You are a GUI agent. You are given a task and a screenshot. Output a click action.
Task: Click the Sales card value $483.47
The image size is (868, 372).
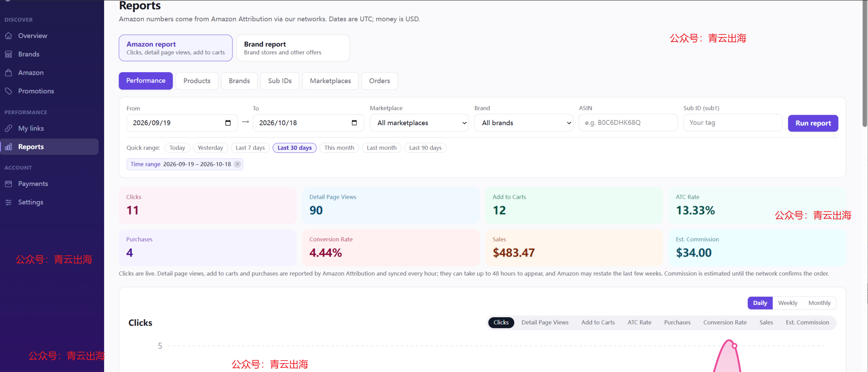click(513, 253)
